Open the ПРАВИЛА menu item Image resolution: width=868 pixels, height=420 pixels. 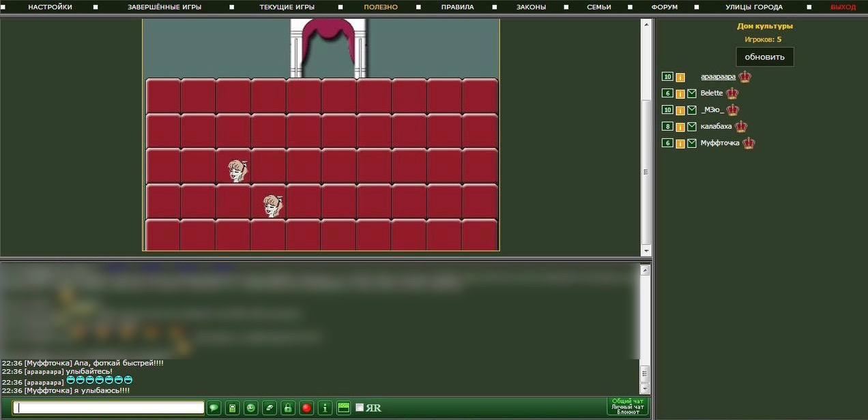[457, 7]
